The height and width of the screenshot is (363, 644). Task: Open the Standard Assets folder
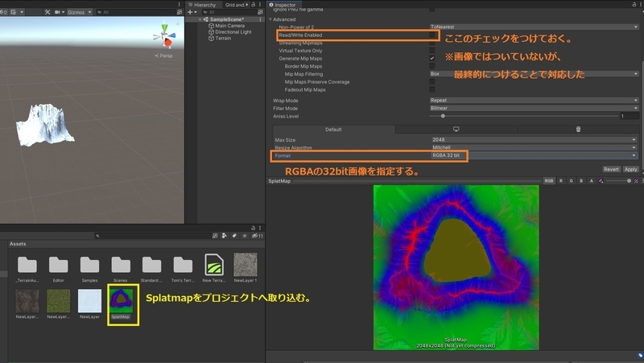point(151,265)
